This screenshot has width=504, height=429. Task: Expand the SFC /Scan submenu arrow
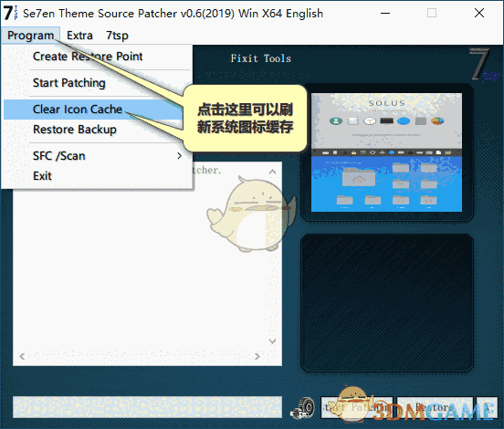179,156
